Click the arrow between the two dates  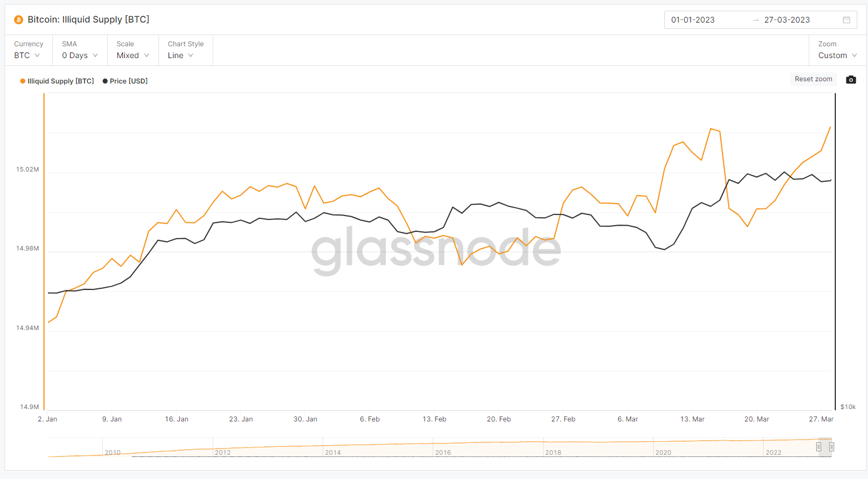[x=756, y=20]
